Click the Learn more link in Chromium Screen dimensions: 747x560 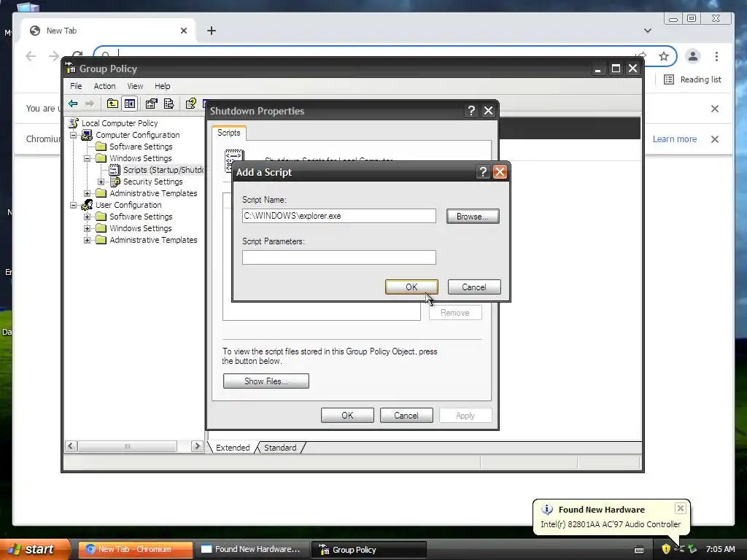click(x=675, y=139)
